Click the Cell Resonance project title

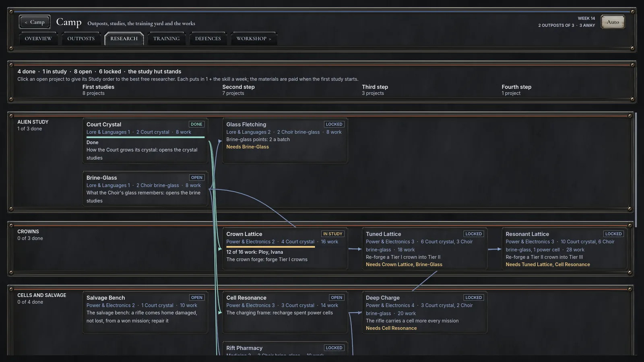click(x=246, y=298)
